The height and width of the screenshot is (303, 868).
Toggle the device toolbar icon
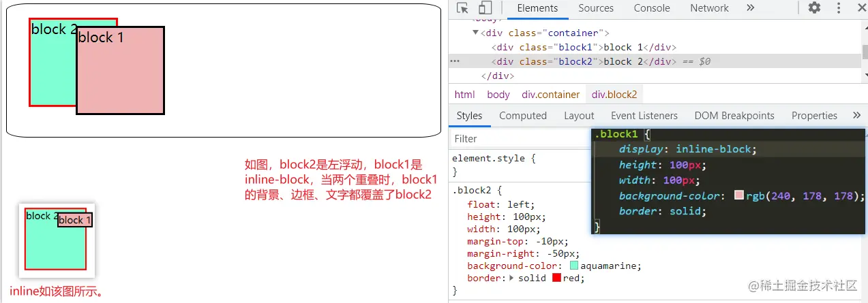485,8
